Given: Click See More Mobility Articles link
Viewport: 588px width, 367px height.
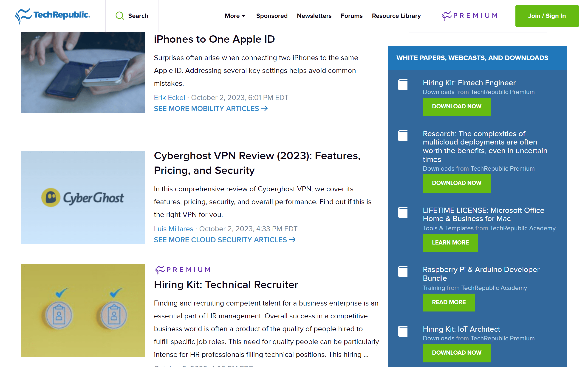Looking at the screenshot, I should click(210, 108).
